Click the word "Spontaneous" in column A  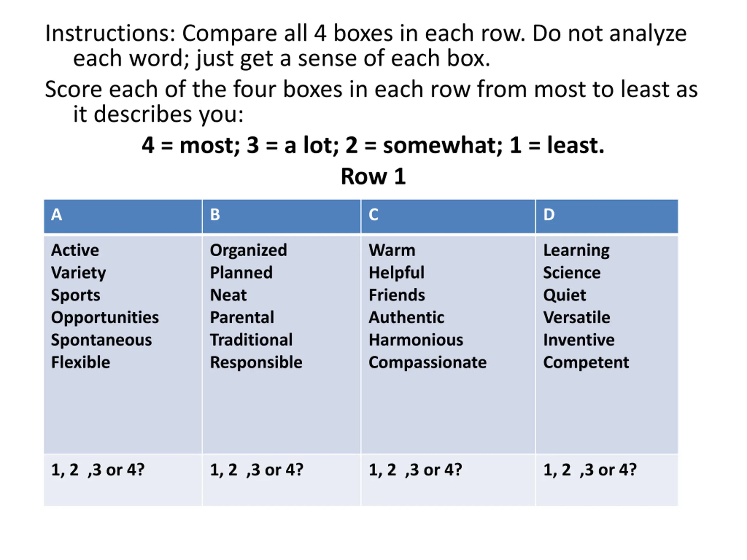(101, 339)
